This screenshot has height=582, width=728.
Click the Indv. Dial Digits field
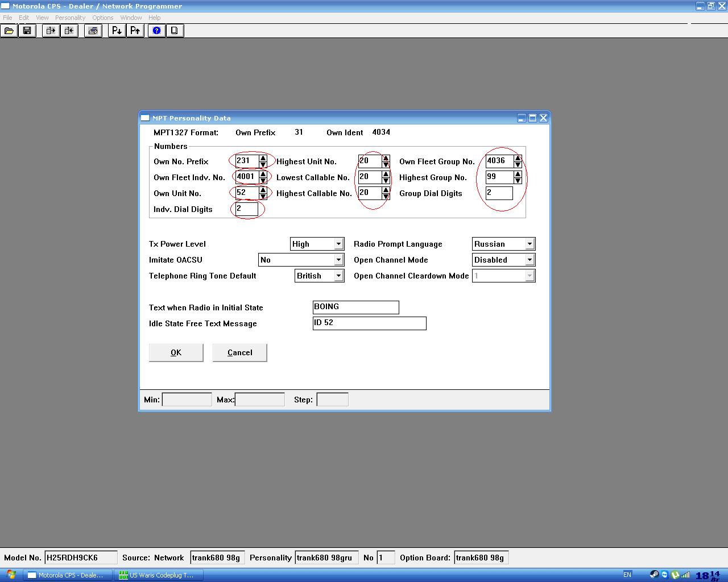pyautogui.click(x=247, y=209)
